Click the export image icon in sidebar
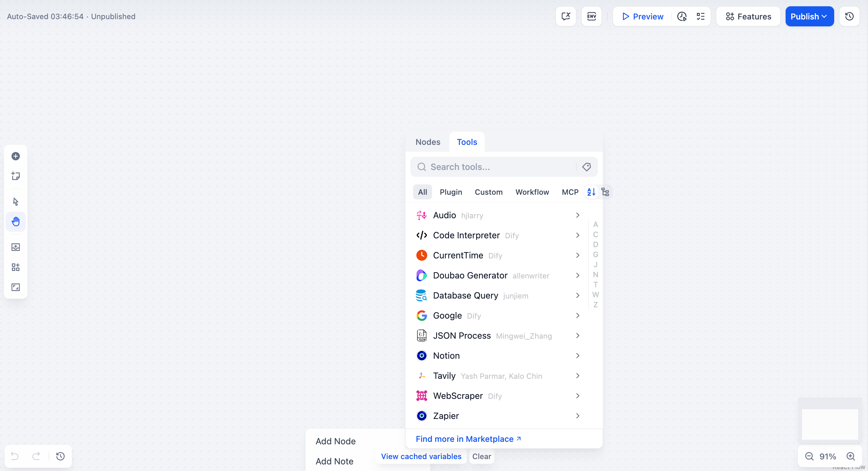 [x=15, y=247]
